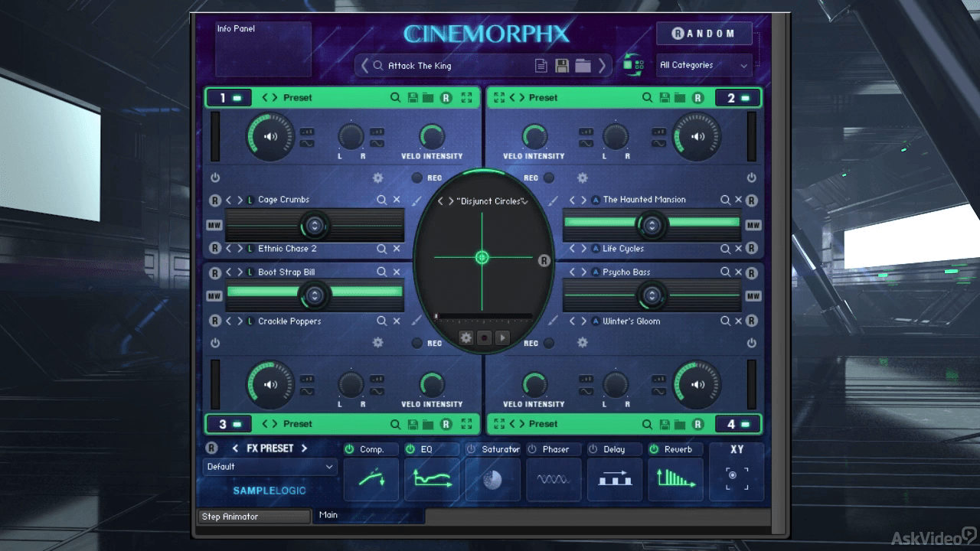Viewport: 980px width, 551px height.
Task: Open core 2 settings gear
Action: click(582, 178)
